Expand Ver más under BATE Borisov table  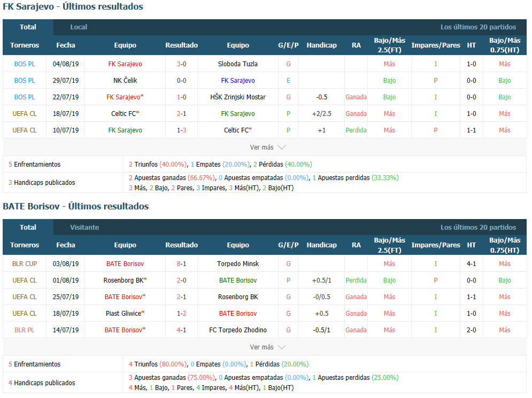tap(268, 347)
